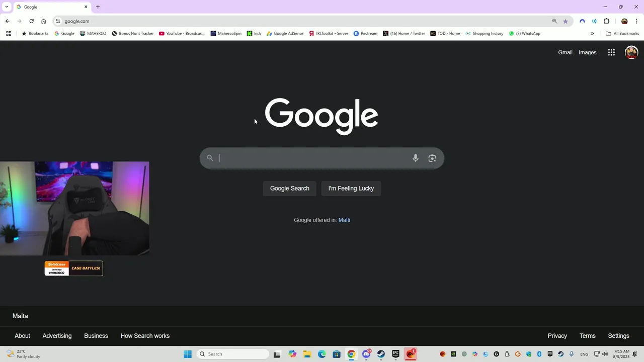This screenshot has width=644, height=362.
Task: Go back to the previous page
Action: click(x=7, y=21)
